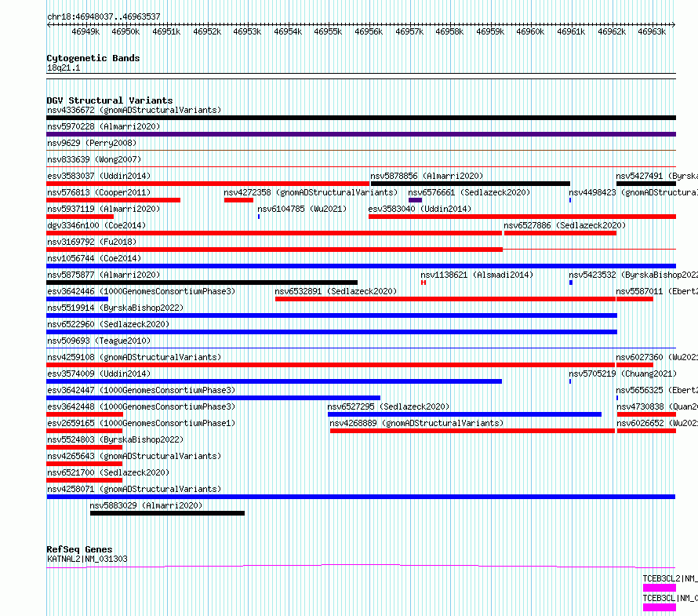Select the nsv4730838 Quan variant label

coord(656,406)
